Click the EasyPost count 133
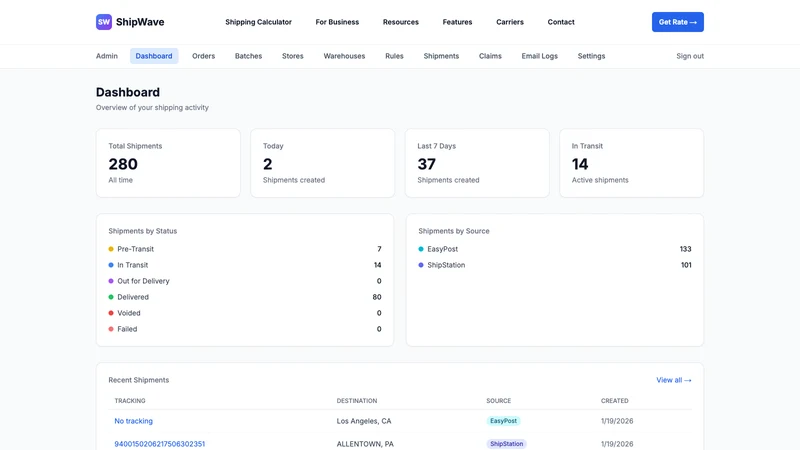This screenshot has height=450, width=800. tap(685, 249)
